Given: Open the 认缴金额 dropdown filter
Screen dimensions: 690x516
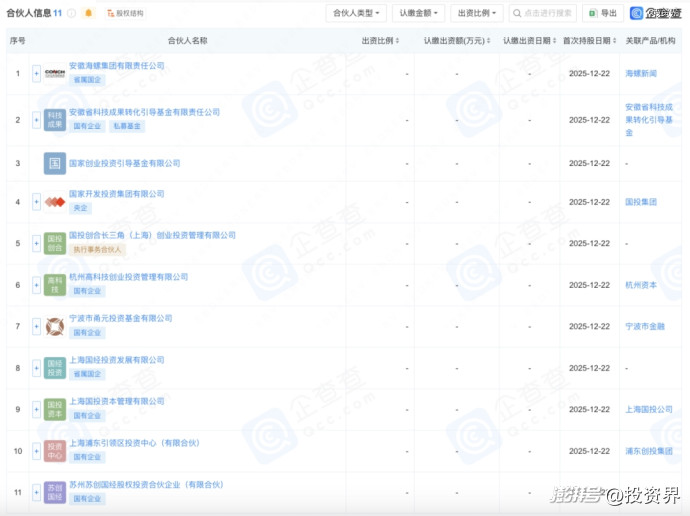Looking at the screenshot, I should click(418, 13).
